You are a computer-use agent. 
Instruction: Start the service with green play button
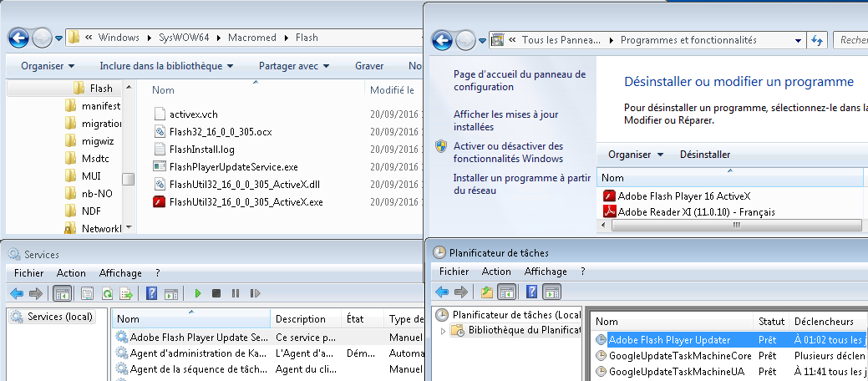coord(198,293)
